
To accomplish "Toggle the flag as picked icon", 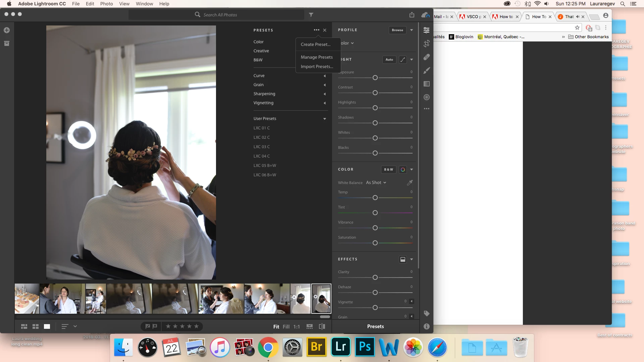I will coord(148,326).
